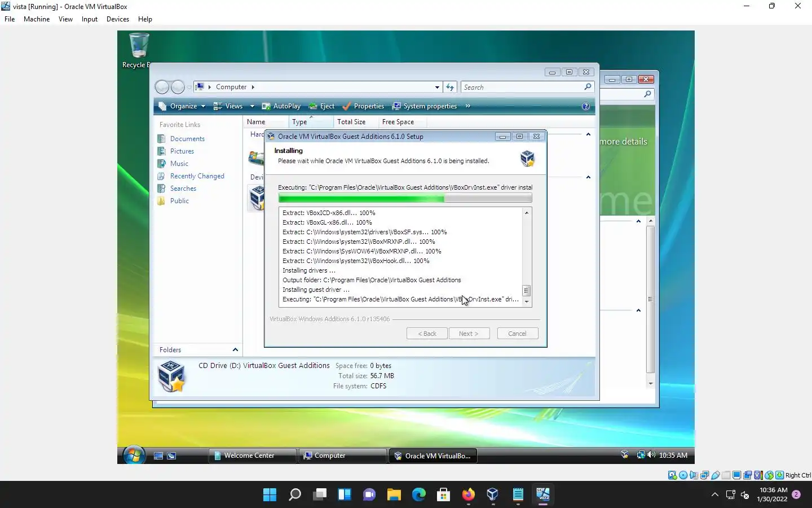The image size is (812, 508).
Task: Click the CD Drive VirtualBox icon in details pane
Action: pos(171,376)
